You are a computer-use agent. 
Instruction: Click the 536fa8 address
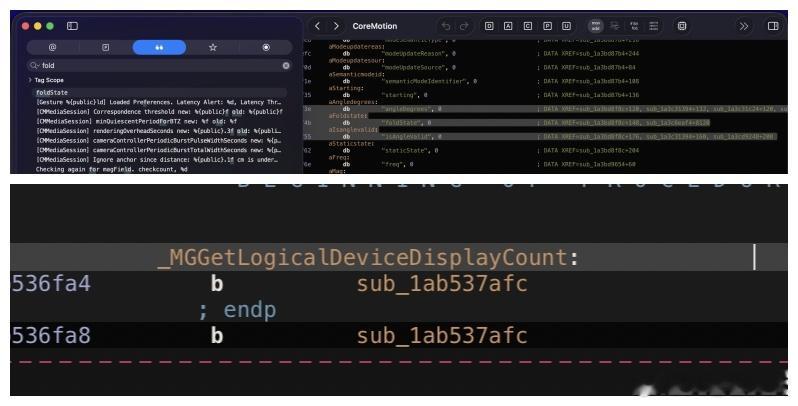tap(51, 336)
